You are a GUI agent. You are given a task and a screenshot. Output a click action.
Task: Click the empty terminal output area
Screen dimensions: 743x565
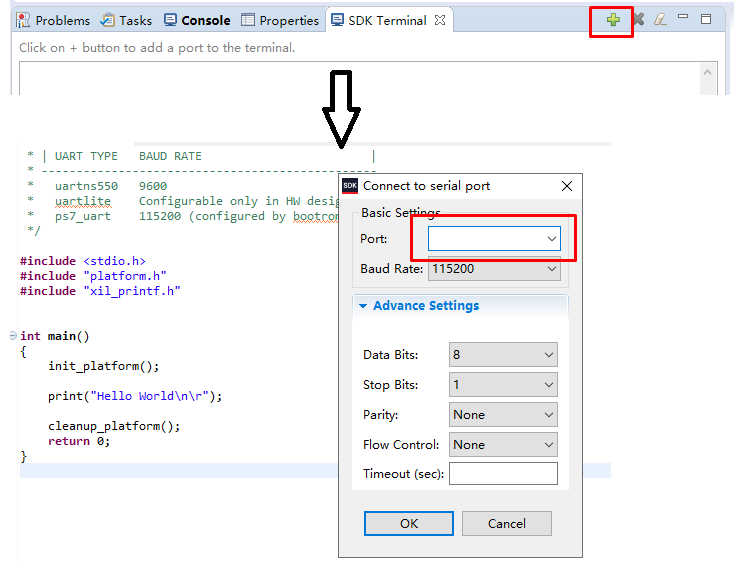click(359, 79)
